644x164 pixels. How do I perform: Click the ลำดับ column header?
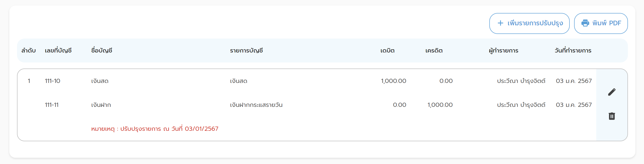pos(28,51)
